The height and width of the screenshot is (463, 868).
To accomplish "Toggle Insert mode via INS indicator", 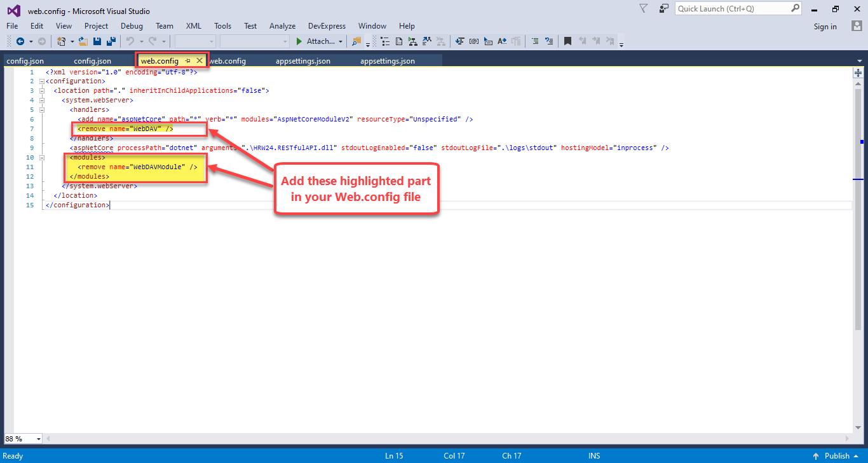I will pyautogui.click(x=593, y=455).
